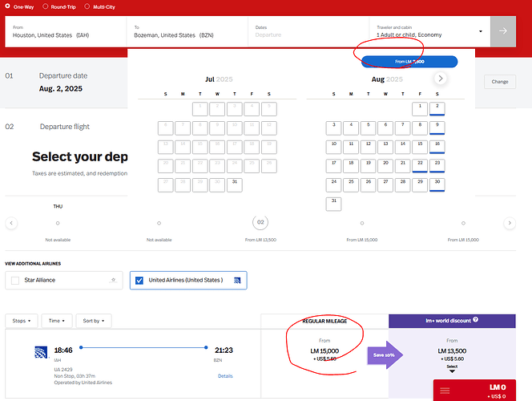The image size is (532, 401).
Task: Select the One-Way trip option
Action: (x=8, y=6)
